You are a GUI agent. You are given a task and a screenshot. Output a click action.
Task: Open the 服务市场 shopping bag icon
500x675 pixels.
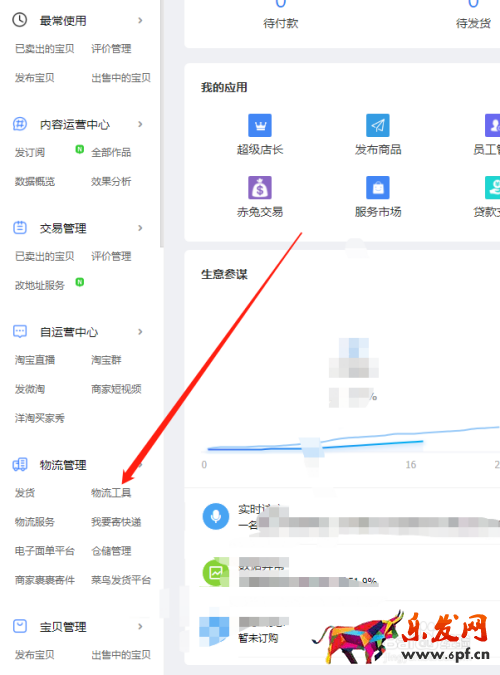coord(378,187)
